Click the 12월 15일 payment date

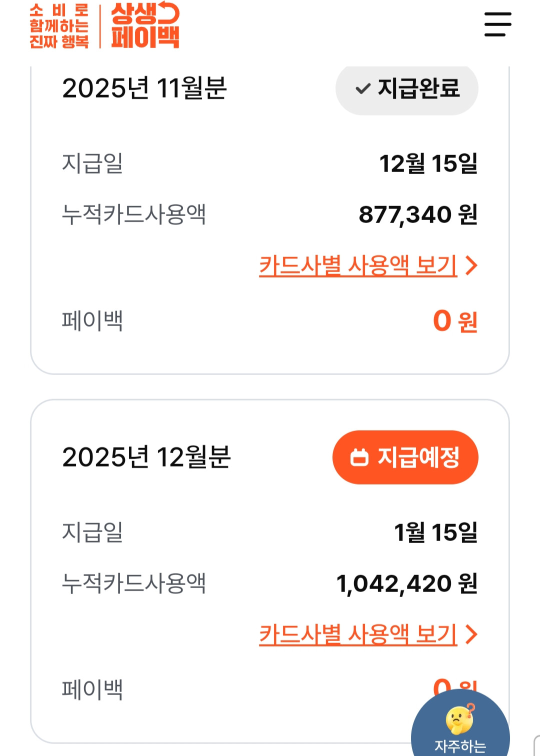(428, 163)
